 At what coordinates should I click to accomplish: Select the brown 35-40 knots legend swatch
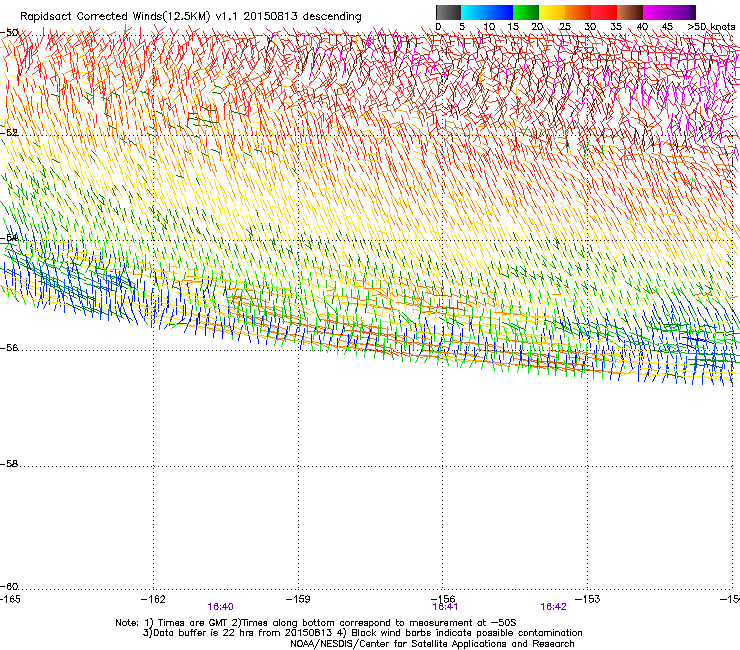point(630,12)
